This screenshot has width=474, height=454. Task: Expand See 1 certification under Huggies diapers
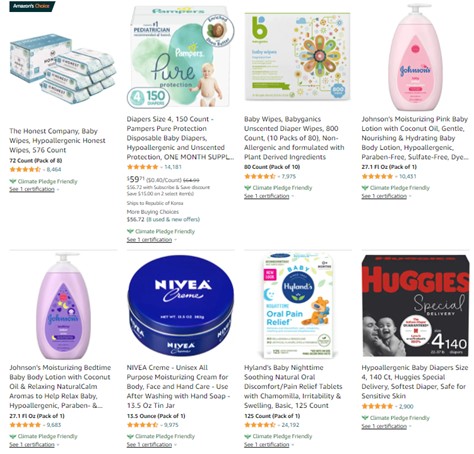pyautogui.click(x=384, y=426)
